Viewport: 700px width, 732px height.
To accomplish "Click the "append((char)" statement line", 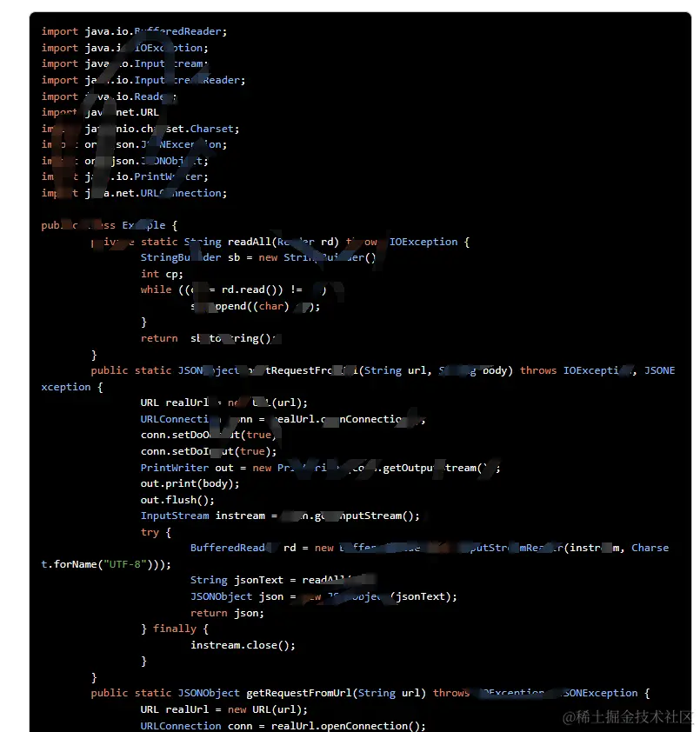I will coord(255,306).
